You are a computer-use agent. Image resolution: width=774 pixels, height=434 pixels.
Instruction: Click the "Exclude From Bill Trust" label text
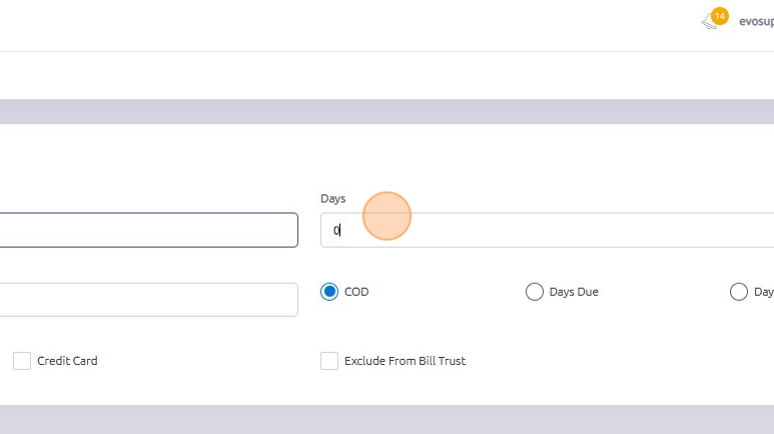coord(405,361)
